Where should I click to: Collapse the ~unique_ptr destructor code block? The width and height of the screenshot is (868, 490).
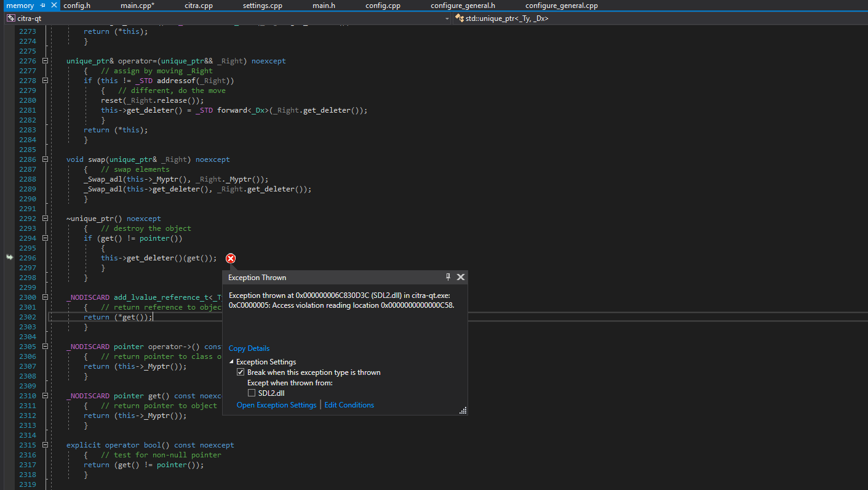coord(45,218)
